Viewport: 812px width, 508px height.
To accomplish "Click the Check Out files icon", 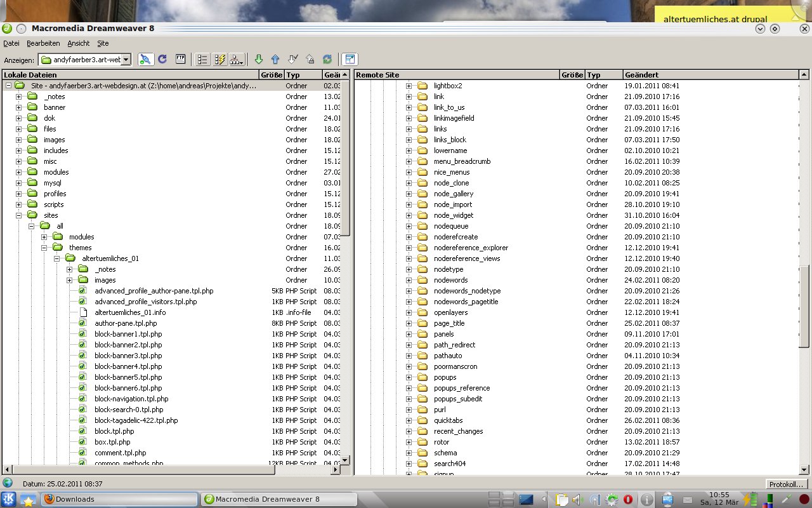I will [x=292, y=59].
